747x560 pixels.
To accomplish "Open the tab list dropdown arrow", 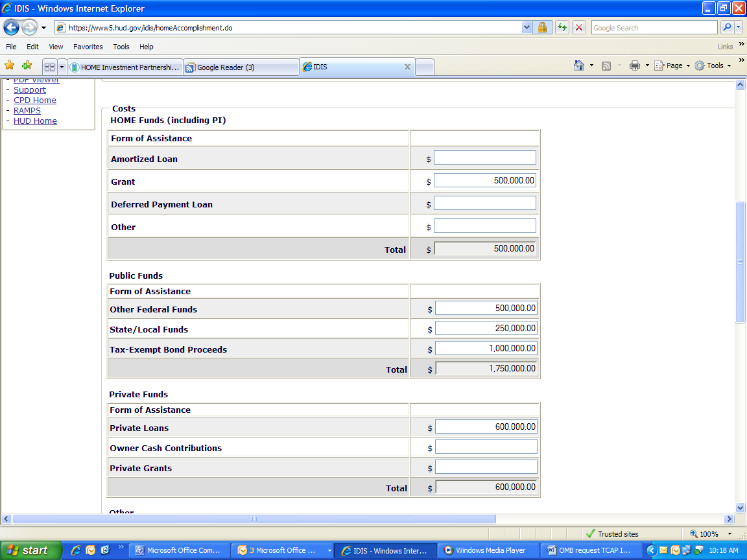I will (x=62, y=67).
